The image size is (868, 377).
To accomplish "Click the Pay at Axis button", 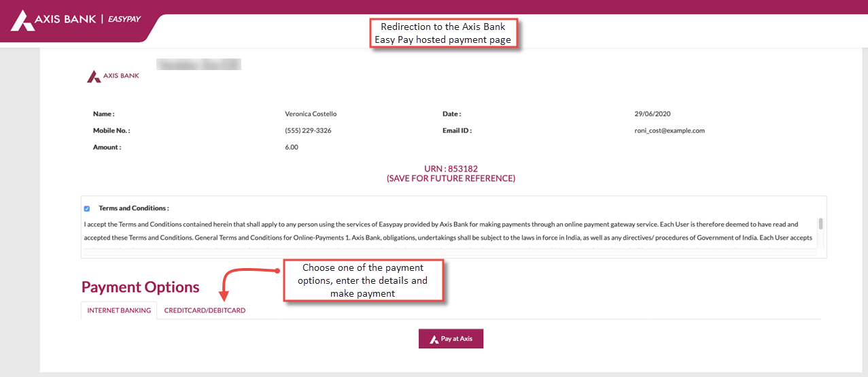I will point(451,338).
